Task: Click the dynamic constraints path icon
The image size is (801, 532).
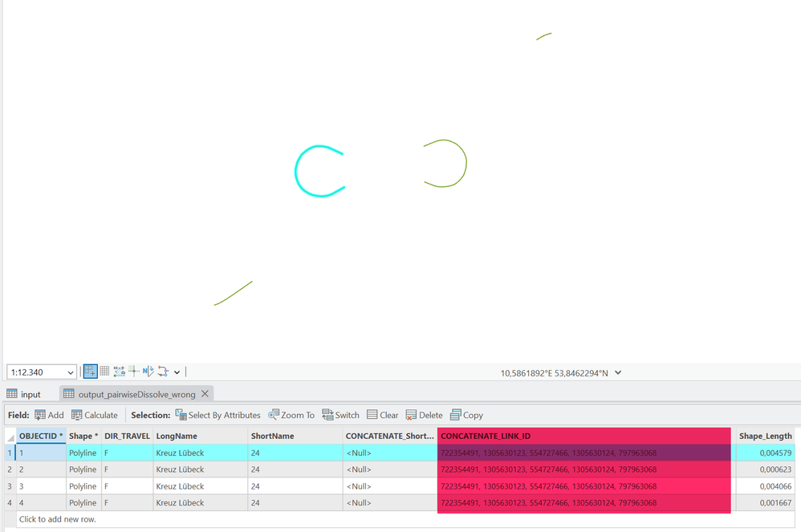Action: (163, 372)
